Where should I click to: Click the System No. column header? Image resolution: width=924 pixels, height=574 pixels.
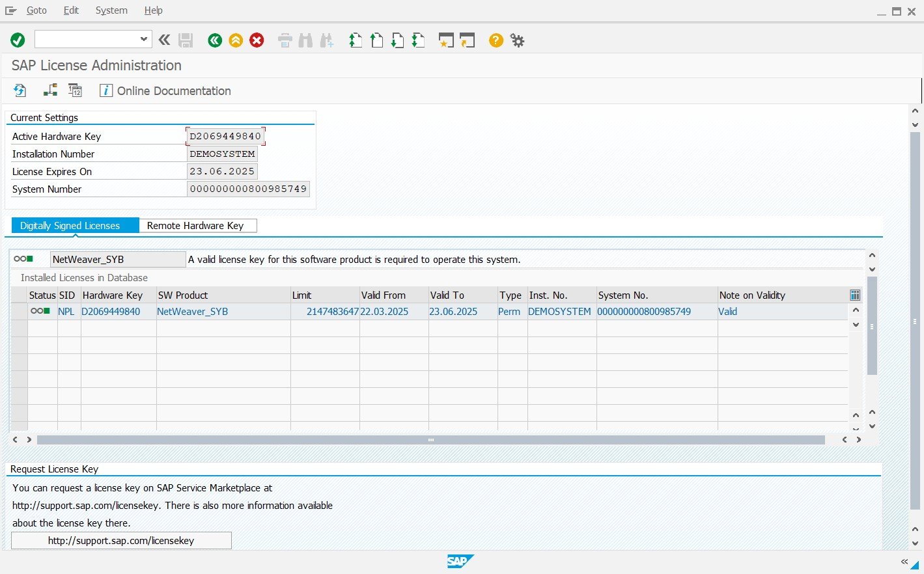657,295
